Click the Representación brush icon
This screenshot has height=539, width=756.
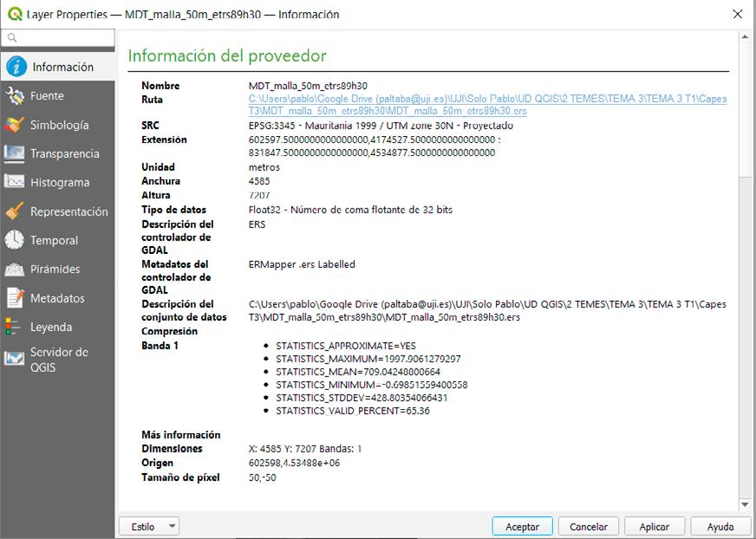point(15,211)
